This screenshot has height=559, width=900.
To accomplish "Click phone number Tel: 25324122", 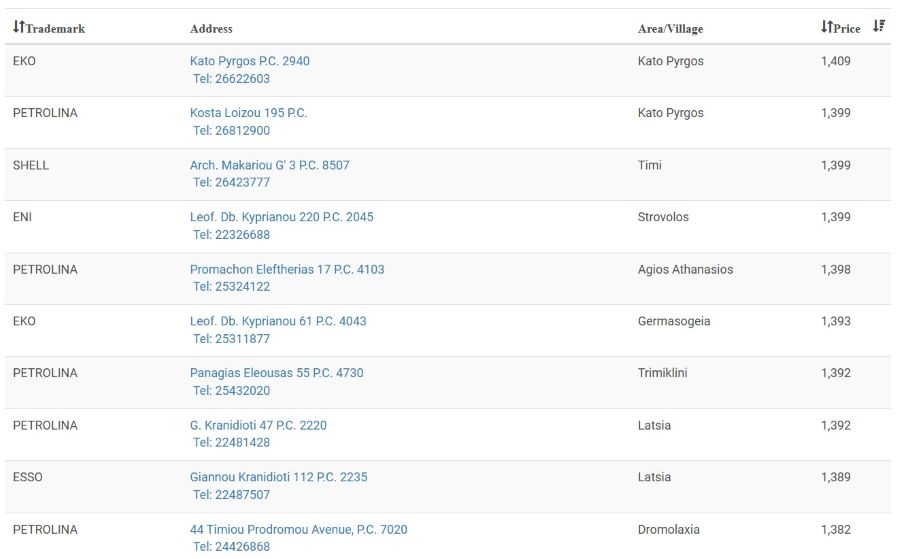I will pos(231,287).
